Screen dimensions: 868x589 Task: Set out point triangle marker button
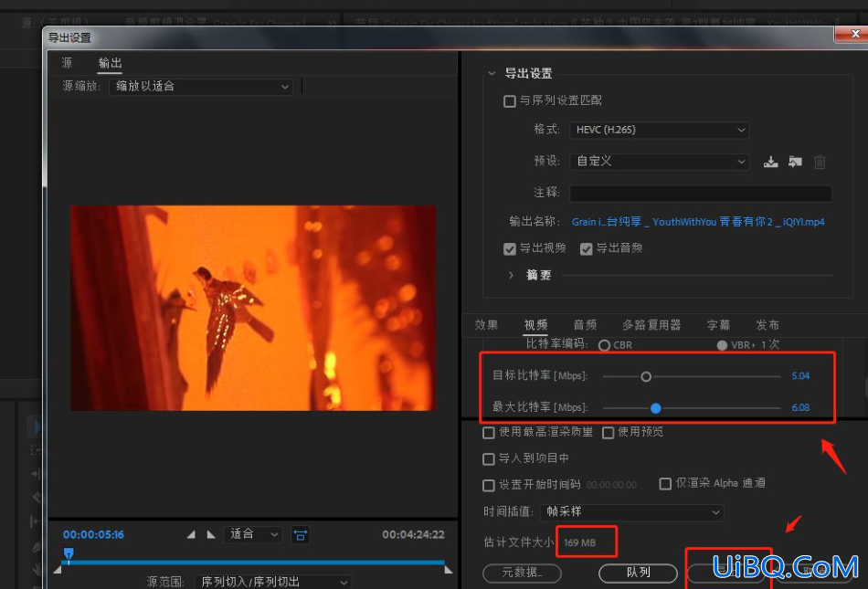click(x=211, y=534)
